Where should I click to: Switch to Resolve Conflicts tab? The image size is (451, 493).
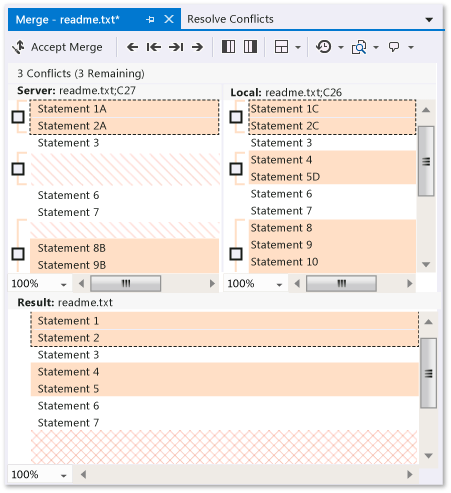[x=230, y=19]
